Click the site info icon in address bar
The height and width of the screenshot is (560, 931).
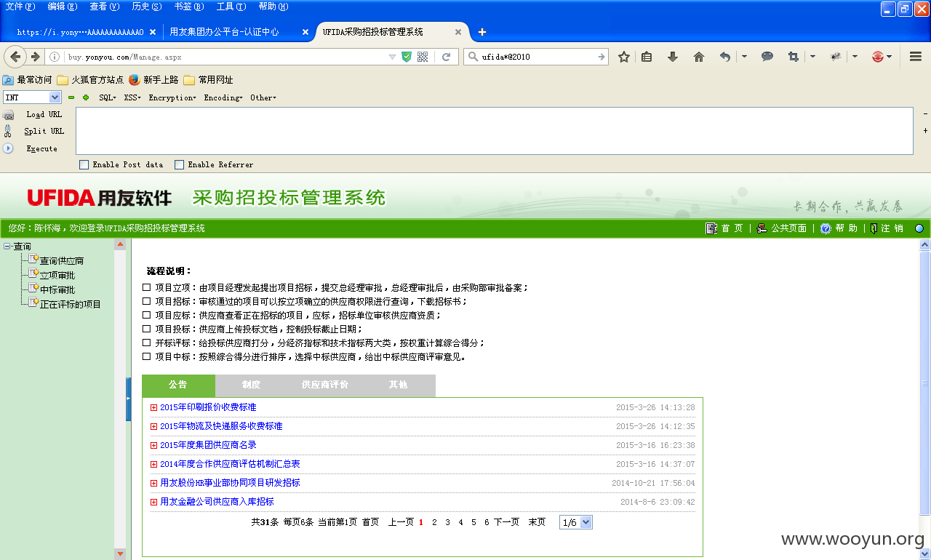pos(55,57)
